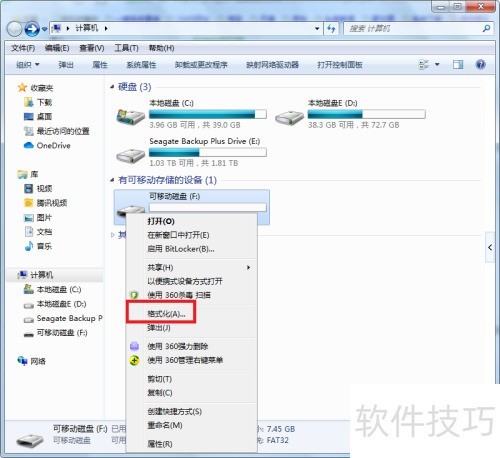This screenshot has width=500, height=458.
Task: Click the Seagate Backup Plus Drive (E:) icon
Action: pyautogui.click(x=131, y=155)
